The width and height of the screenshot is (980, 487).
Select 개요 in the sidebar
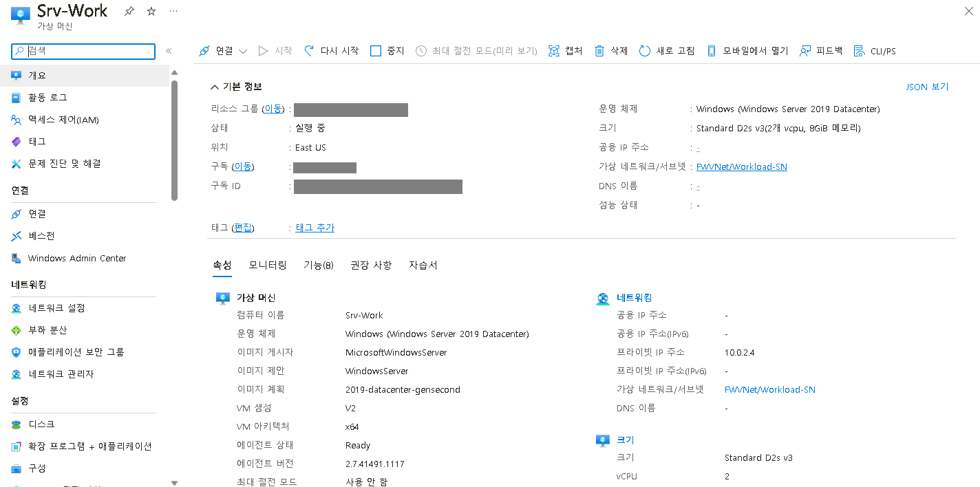click(84, 75)
